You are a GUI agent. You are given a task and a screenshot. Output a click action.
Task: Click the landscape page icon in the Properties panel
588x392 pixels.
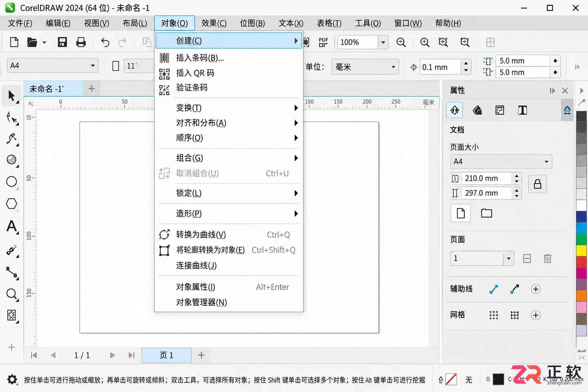pos(486,213)
